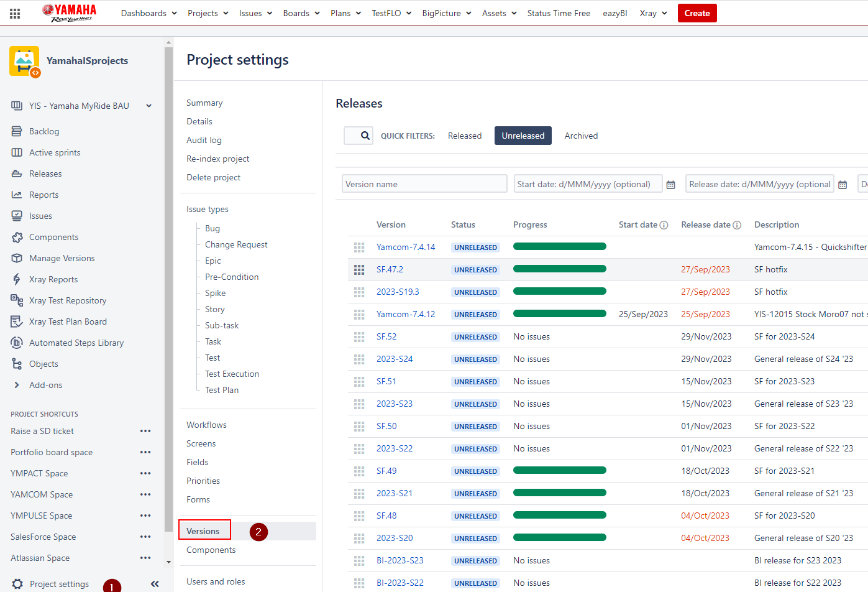The height and width of the screenshot is (592, 868).
Task: Click the Yamaha logo
Action: 69,13
